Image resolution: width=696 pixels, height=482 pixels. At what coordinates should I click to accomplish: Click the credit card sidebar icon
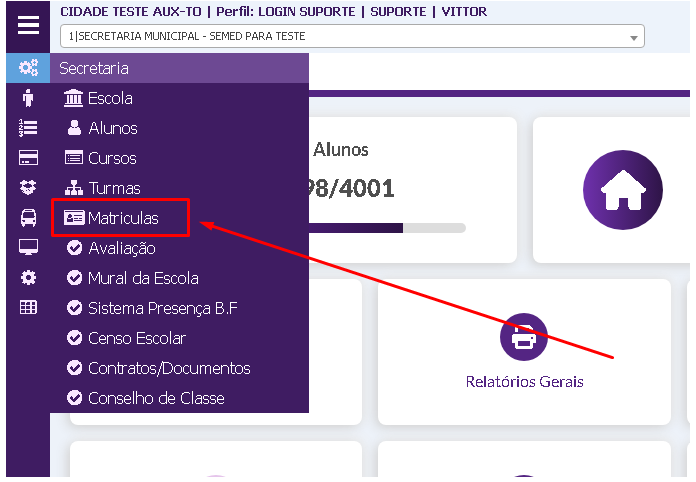(x=28, y=158)
